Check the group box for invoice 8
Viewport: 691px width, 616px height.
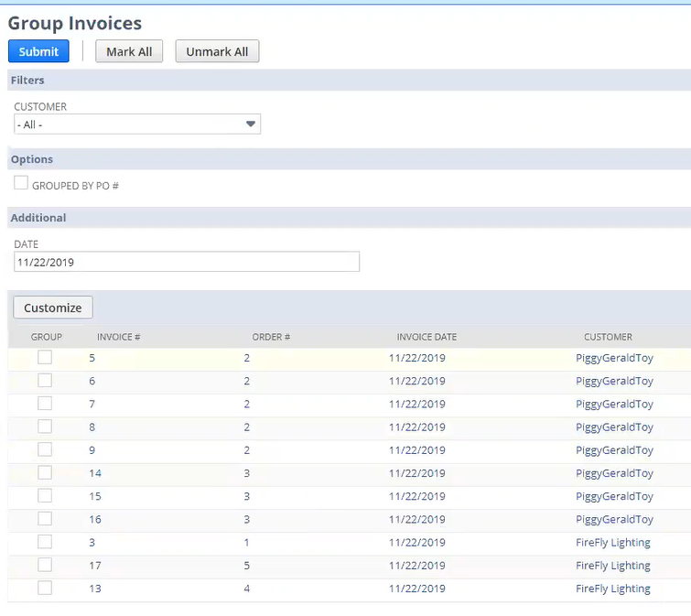(45, 427)
